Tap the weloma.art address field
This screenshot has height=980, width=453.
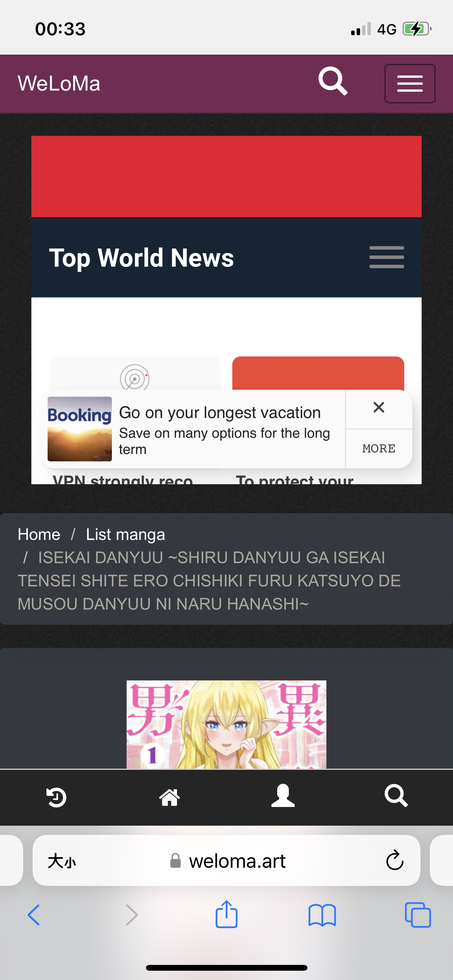226,860
